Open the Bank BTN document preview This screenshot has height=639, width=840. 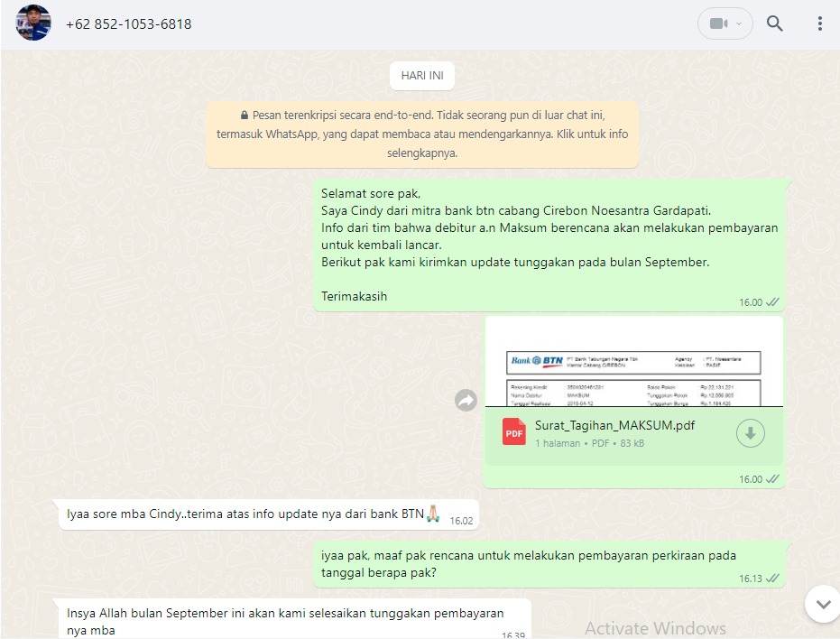coord(634,363)
